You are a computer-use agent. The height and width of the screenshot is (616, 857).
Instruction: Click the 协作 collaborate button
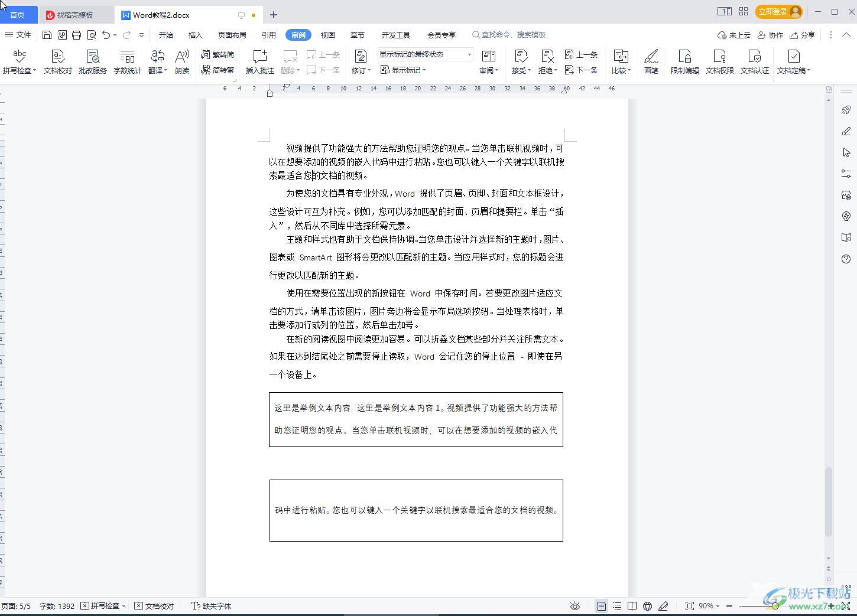pyautogui.click(x=771, y=35)
